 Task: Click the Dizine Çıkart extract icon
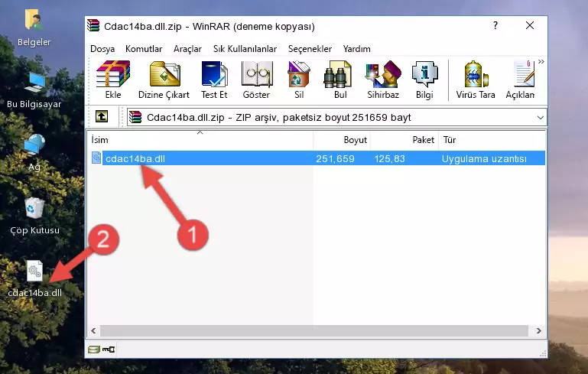(x=164, y=80)
